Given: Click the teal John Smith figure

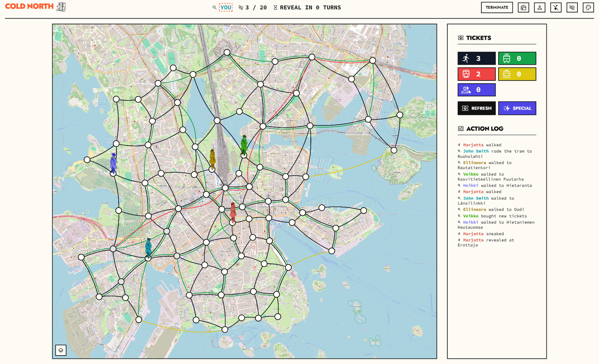Looking at the screenshot, I should [148, 248].
